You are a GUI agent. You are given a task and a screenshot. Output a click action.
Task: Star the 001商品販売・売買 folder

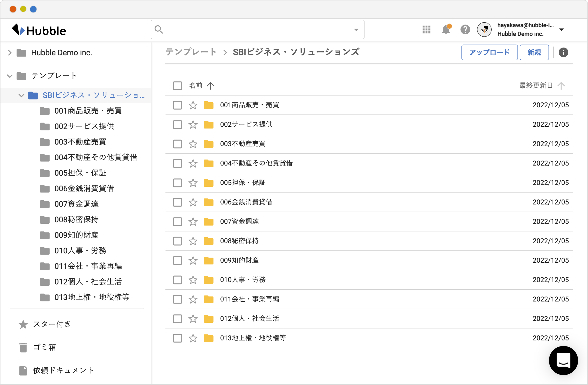click(193, 105)
